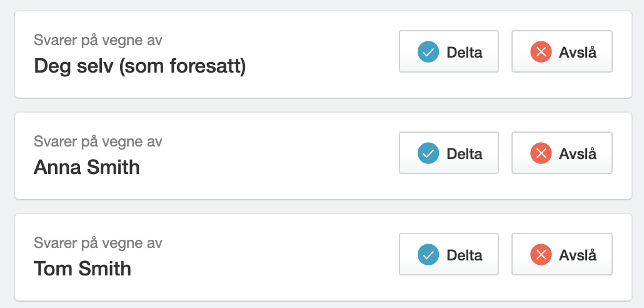
Task: Click the blue checkmark icon in Anna Smith's row
Action: click(x=428, y=153)
